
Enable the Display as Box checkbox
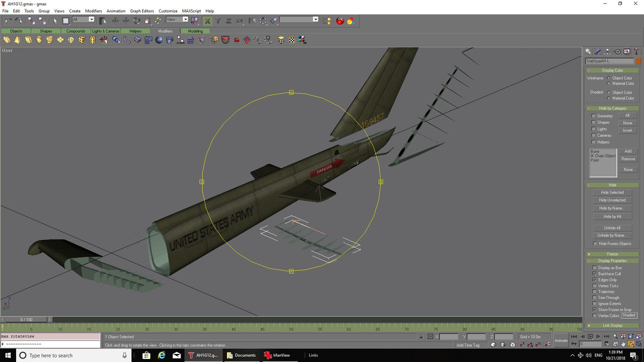[594, 268]
